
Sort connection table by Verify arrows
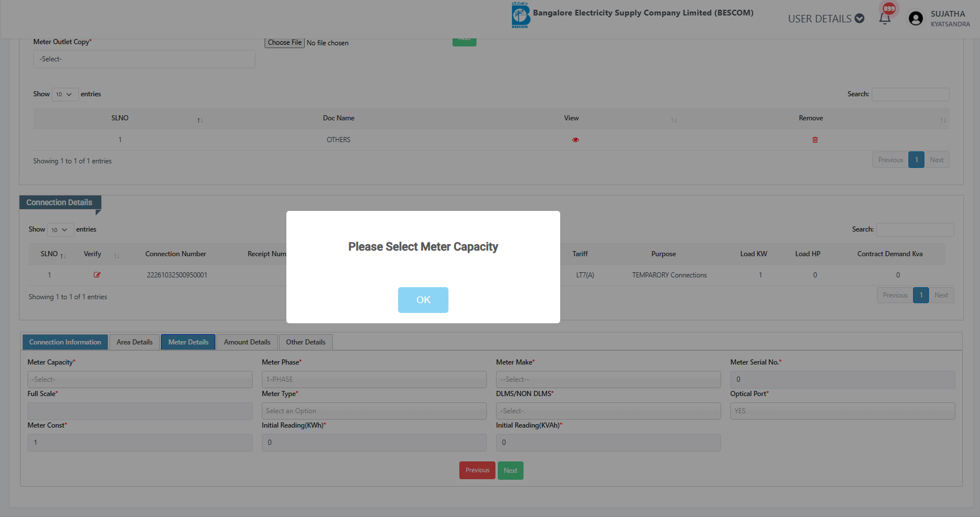point(117,256)
